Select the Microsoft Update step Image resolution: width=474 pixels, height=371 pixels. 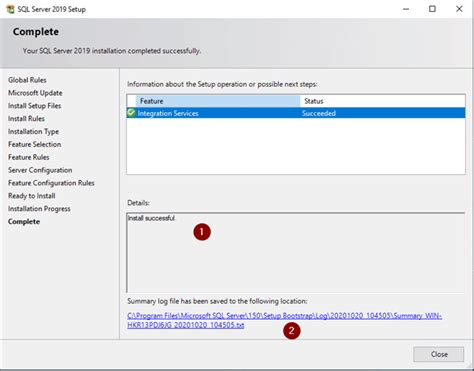coord(35,93)
